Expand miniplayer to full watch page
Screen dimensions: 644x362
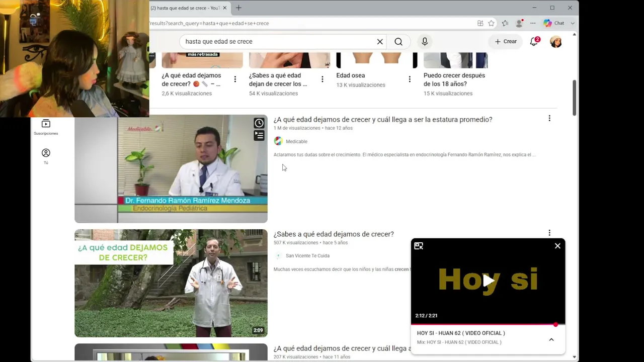[x=419, y=246]
